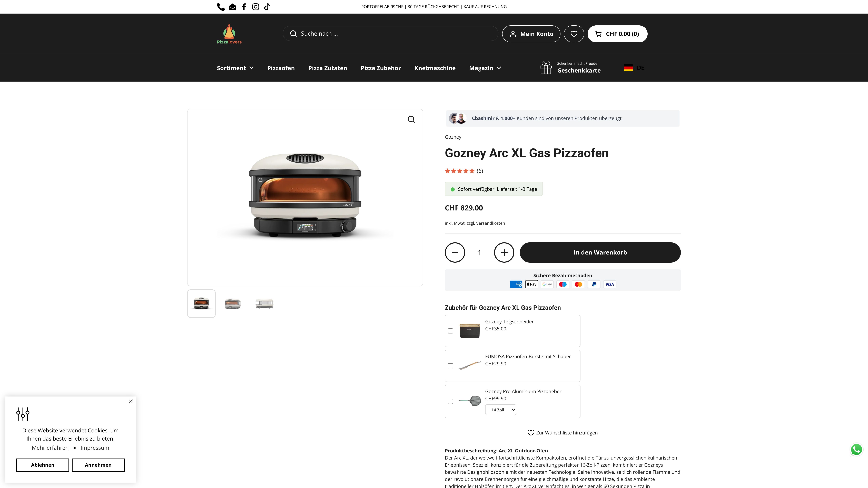
Task: Expand the Sortiment dropdown
Action: tap(235, 68)
